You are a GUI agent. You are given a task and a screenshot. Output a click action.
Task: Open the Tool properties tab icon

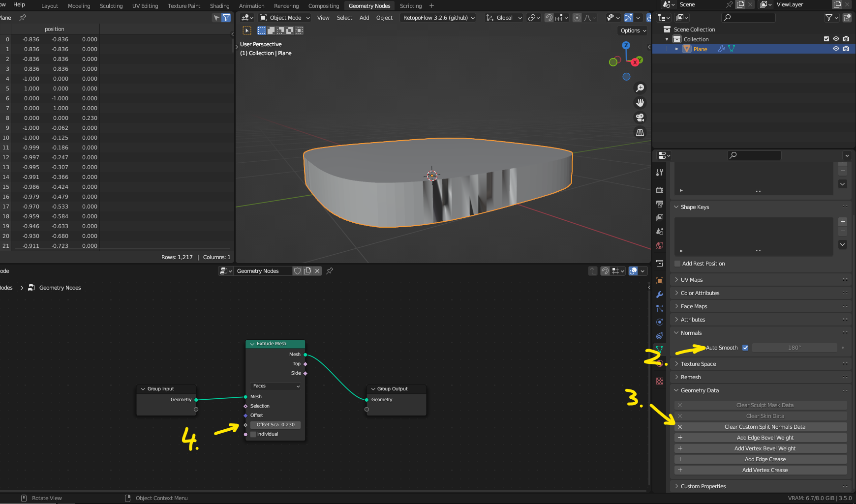pos(660,173)
